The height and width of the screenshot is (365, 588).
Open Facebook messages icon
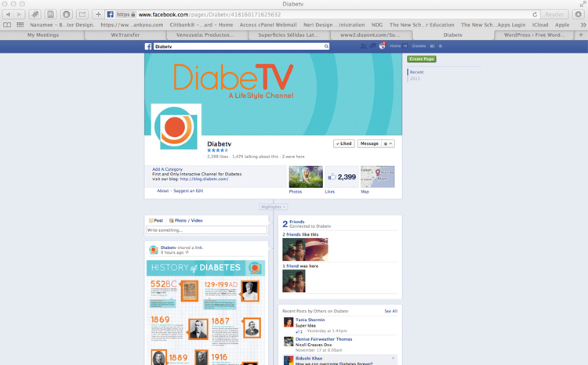point(372,46)
